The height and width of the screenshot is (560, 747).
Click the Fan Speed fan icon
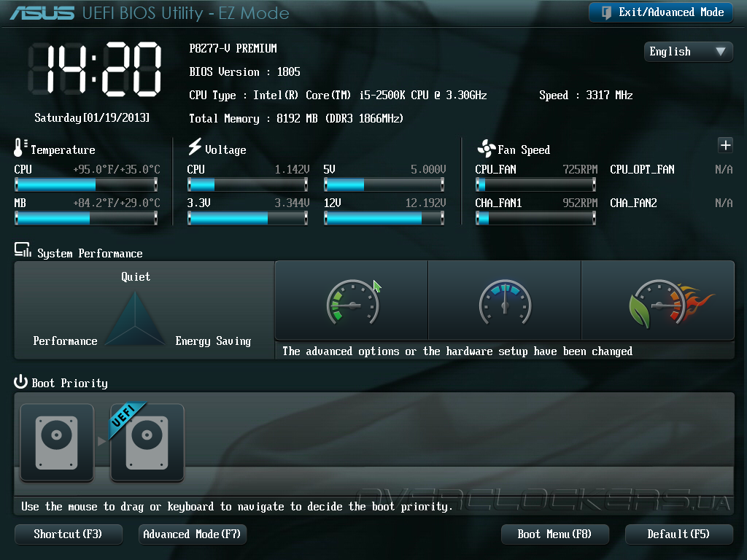(x=486, y=149)
